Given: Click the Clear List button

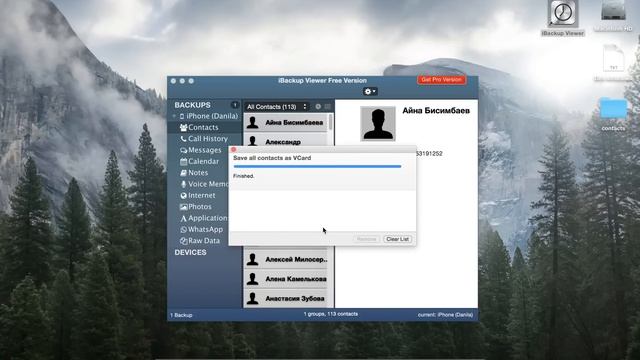Looking at the screenshot, I should tap(398, 239).
